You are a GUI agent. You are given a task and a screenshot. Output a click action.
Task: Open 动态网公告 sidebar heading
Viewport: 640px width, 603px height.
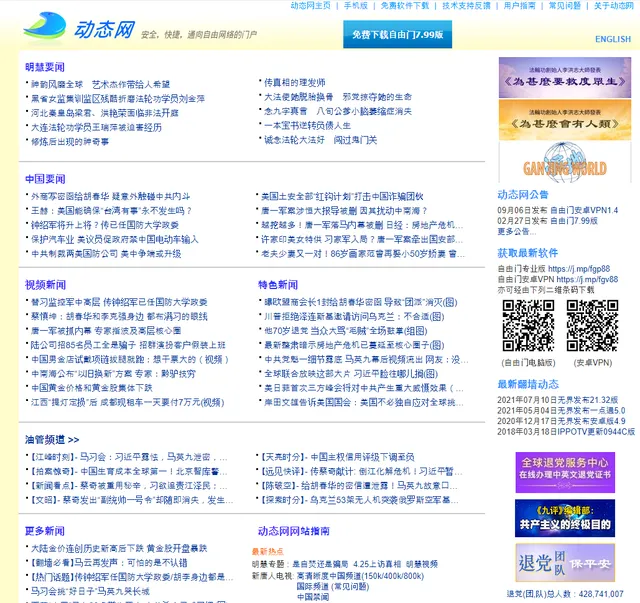point(523,195)
